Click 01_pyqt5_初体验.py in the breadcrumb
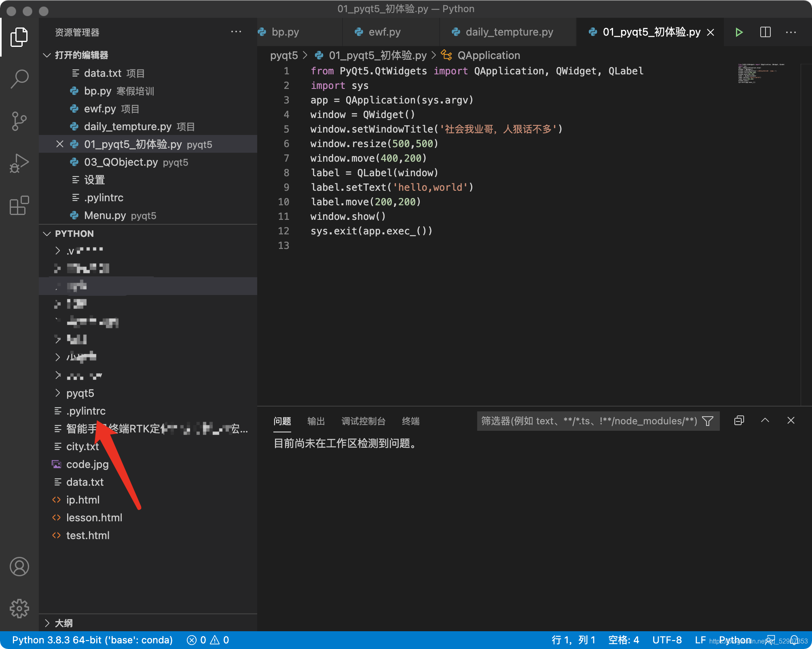The image size is (812, 649). click(x=378, y=55)
